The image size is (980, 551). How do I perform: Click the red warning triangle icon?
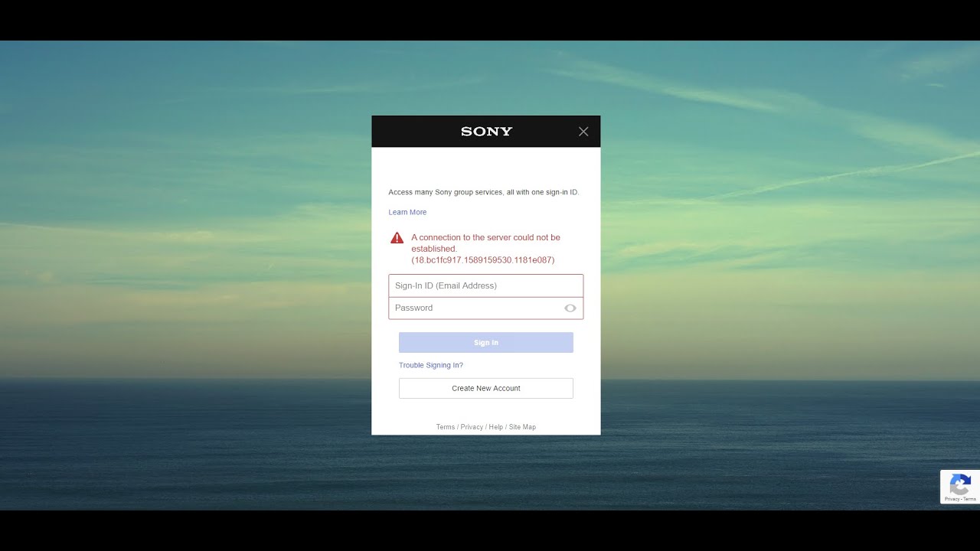pos(397,238)
